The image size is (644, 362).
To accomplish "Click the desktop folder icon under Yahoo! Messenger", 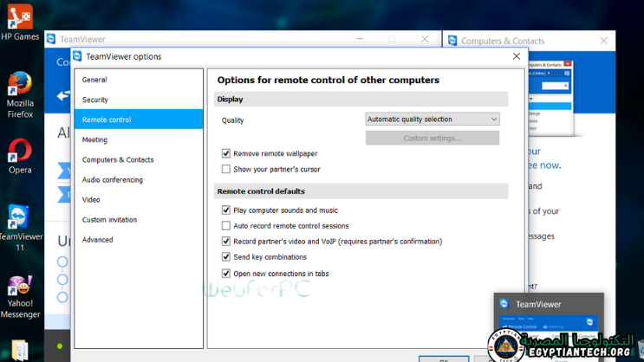I will coord(19,351).
